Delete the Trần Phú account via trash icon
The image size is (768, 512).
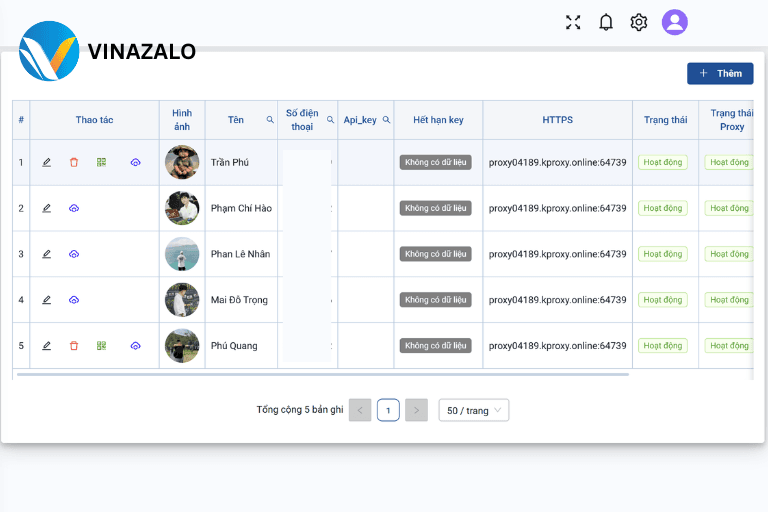pos(74,162)
